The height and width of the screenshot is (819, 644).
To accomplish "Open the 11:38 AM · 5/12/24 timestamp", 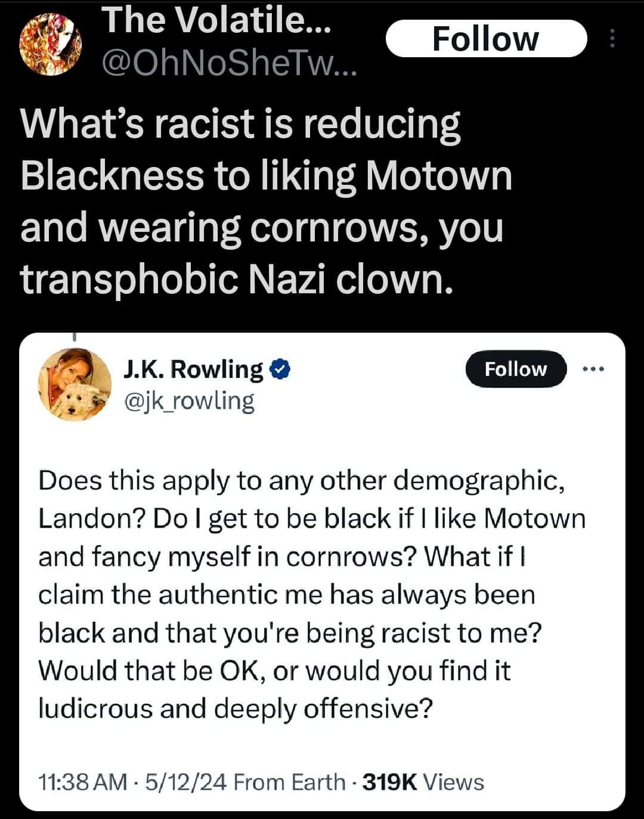I will click(x=132, y=781).
